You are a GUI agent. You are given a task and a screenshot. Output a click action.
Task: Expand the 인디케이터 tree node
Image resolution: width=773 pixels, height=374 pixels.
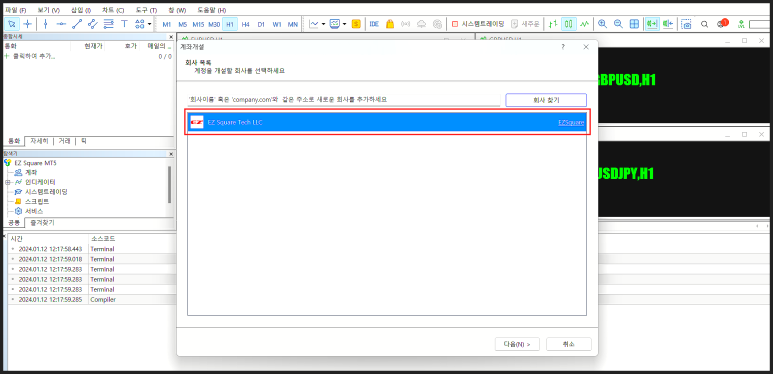click(8, 182)
